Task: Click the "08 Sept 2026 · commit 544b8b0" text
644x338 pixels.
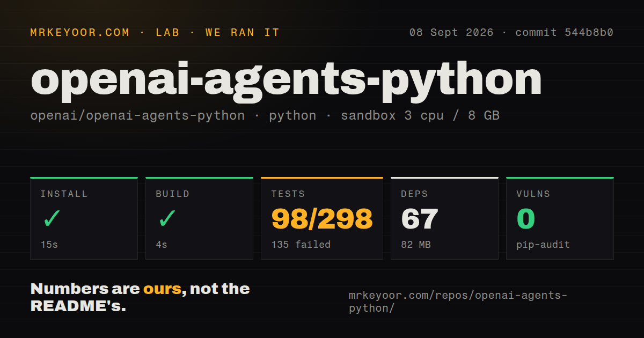Action: [x=511, y=33]
